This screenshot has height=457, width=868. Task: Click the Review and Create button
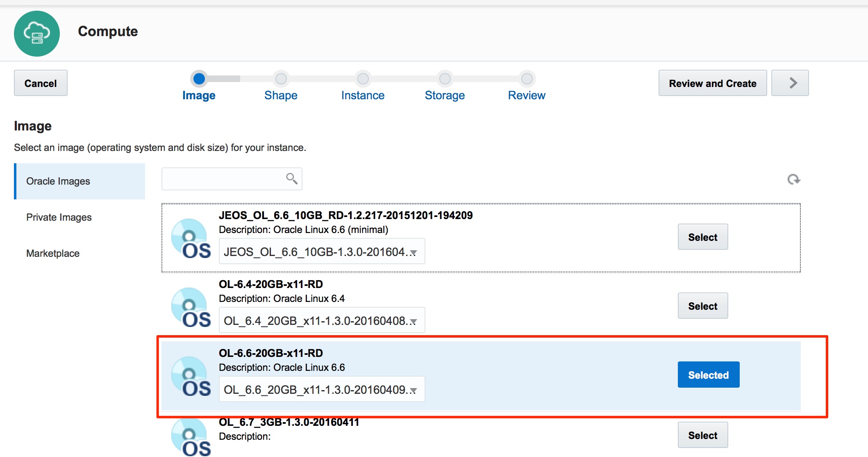tap(713, 83)
